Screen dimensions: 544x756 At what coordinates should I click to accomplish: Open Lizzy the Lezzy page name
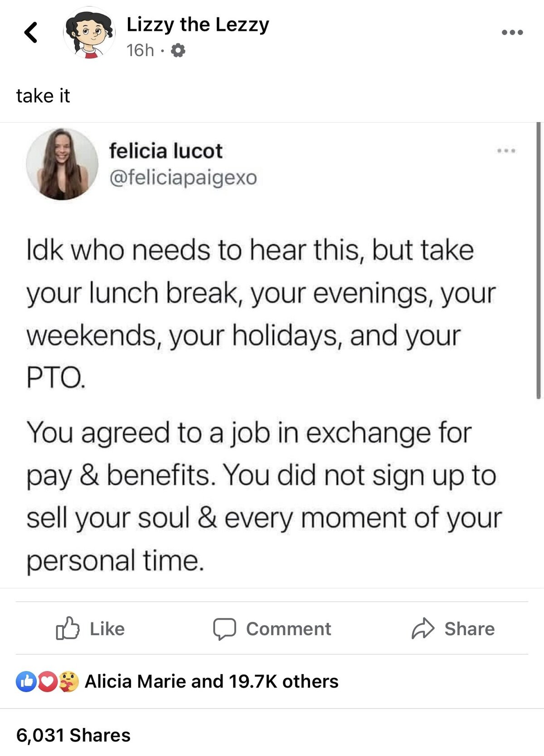point(198,24)
